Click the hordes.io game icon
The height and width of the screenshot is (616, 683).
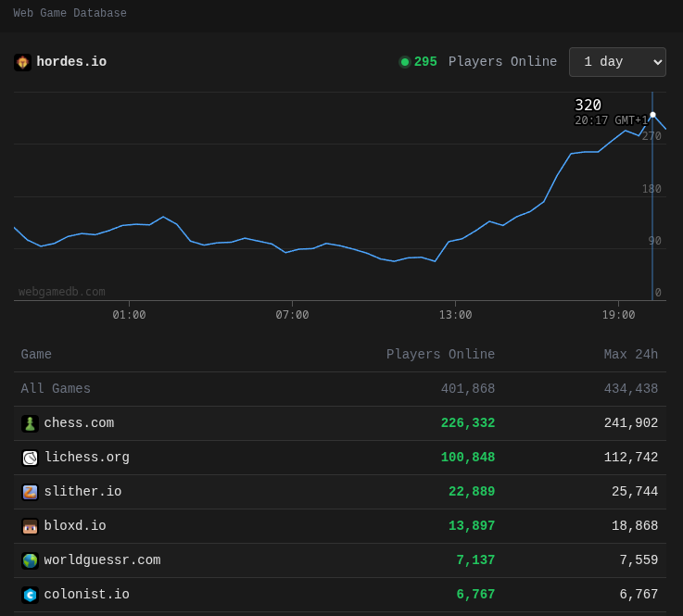22,62
